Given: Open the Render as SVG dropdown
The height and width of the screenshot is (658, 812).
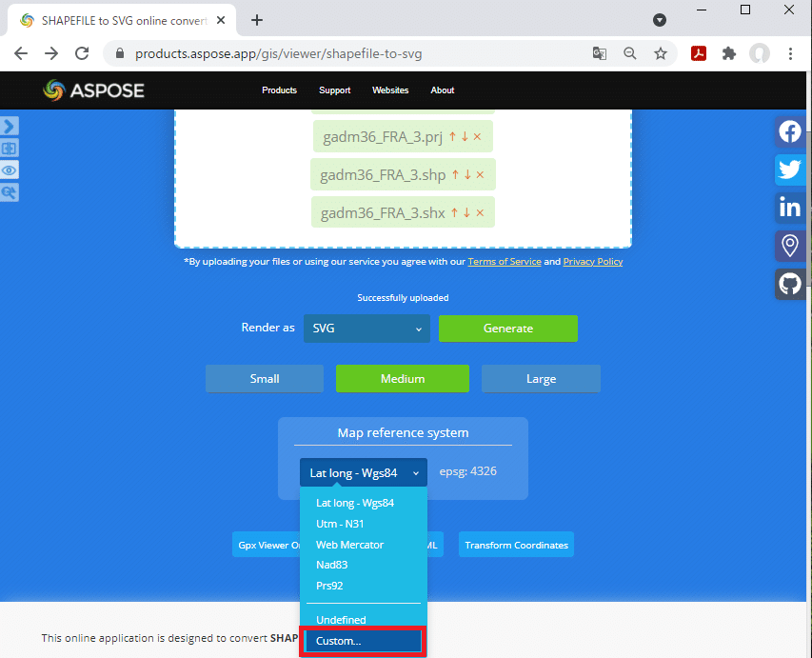Looking at the screenshot, I should (x=366, y=329).
